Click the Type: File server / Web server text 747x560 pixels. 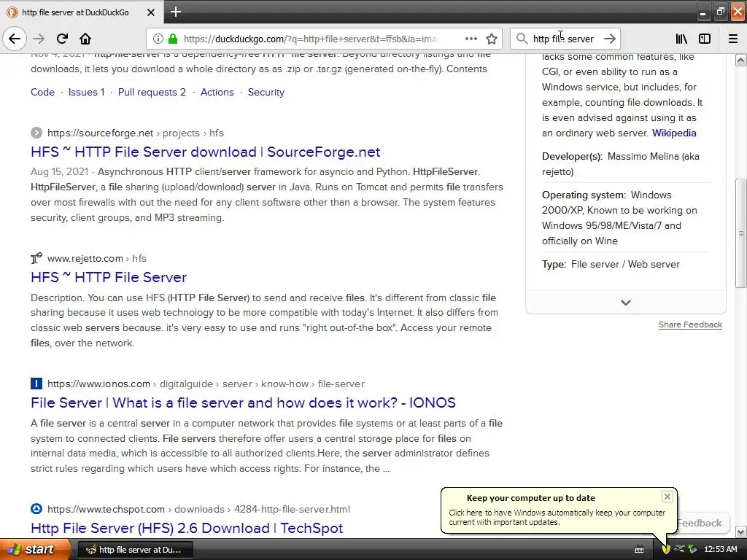point(611,264)
